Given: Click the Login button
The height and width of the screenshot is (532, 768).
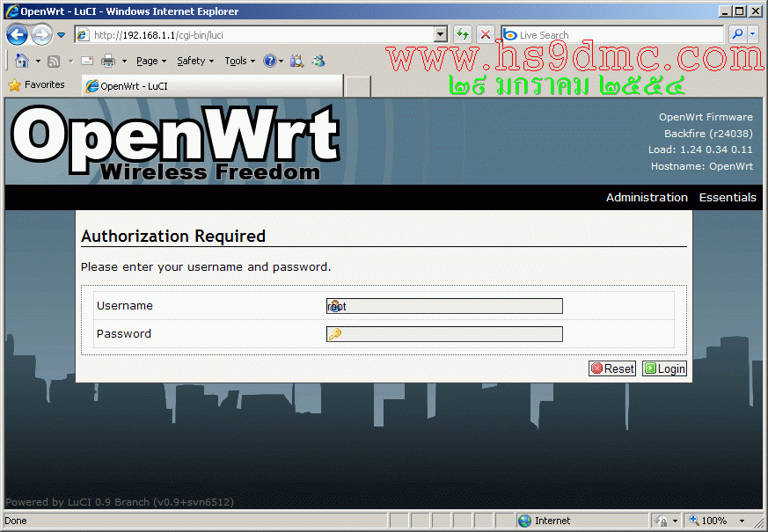Looking at the screenshot, I should (x=665, y=368).
